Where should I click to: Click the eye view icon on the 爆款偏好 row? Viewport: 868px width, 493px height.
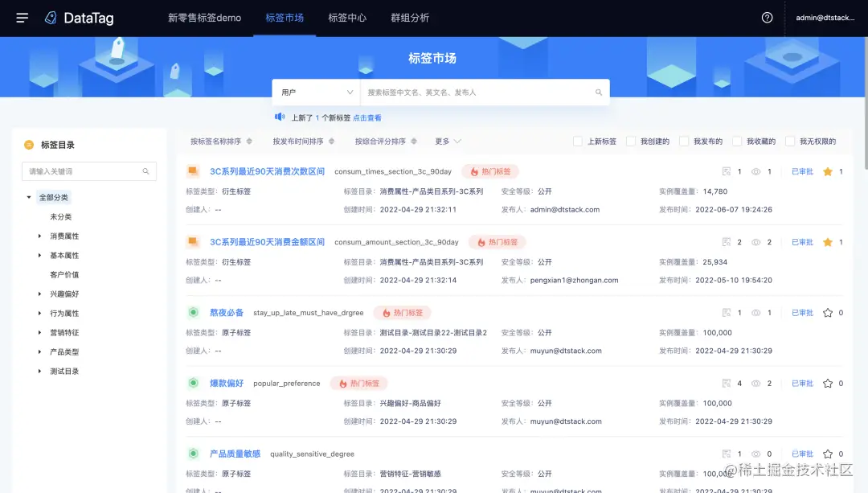coord(756,383)
